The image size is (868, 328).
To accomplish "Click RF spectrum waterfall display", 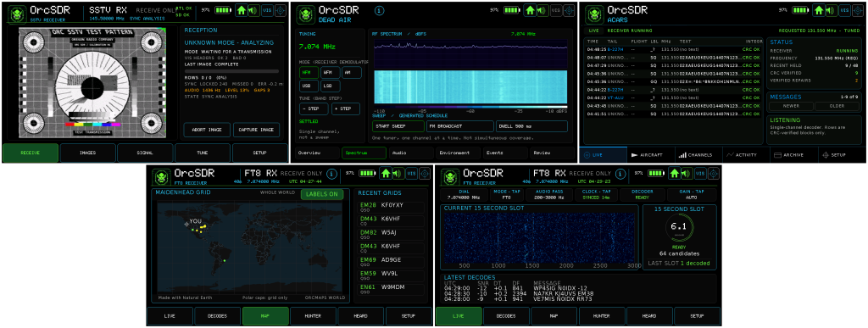I will point(470,87).
